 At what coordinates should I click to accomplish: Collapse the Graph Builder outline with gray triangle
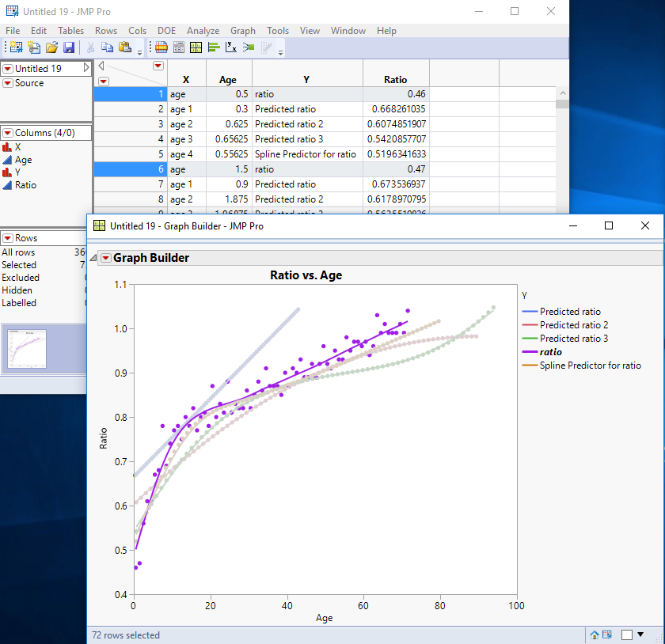coord(93,258)
